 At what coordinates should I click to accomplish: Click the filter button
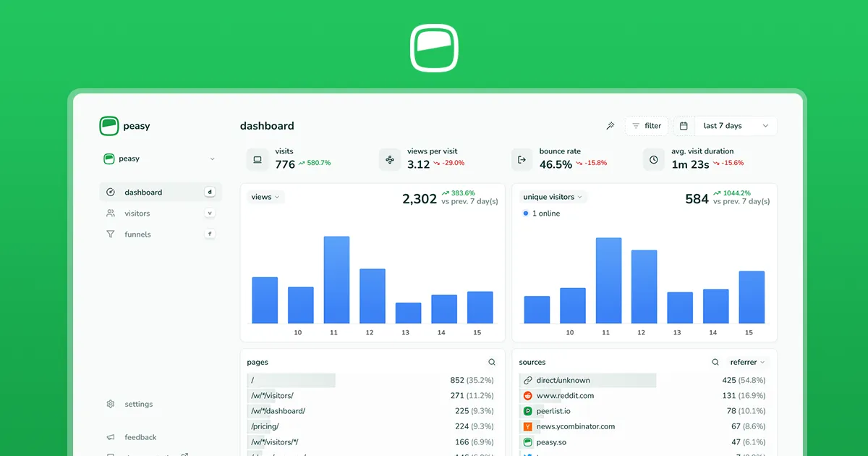pyautogui.click(x=646, y=126)
